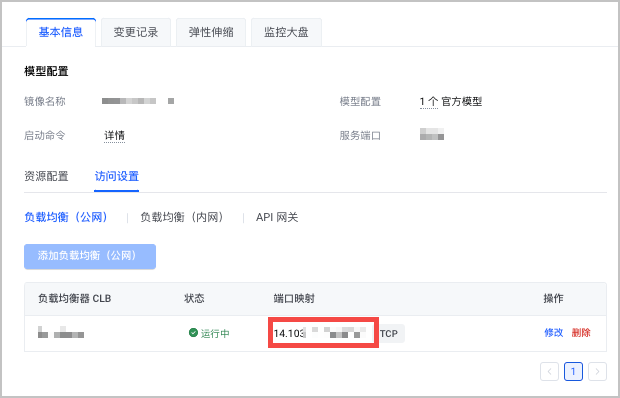Go to previous page arrow
Viewport: 620px width, 398px height.
[549, 372]
